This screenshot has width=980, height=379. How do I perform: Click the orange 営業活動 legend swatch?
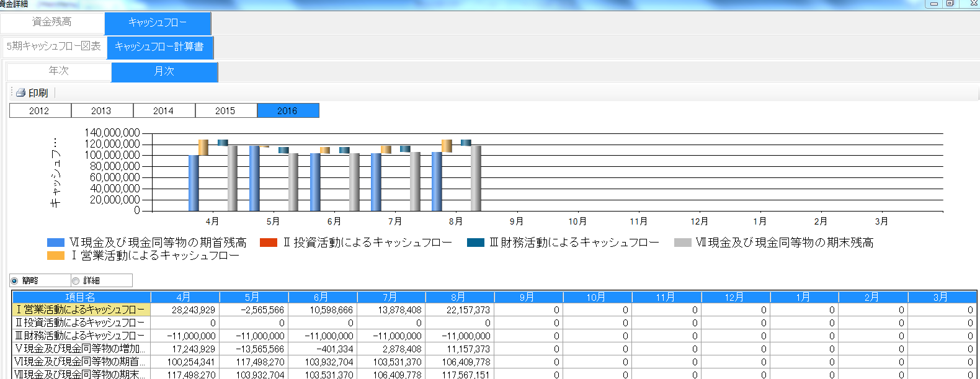56,256
